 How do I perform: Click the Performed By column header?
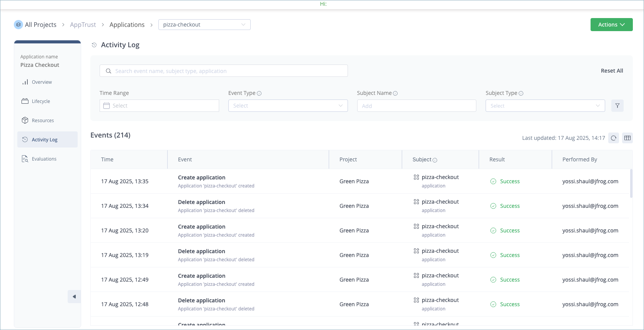[580, 159]
